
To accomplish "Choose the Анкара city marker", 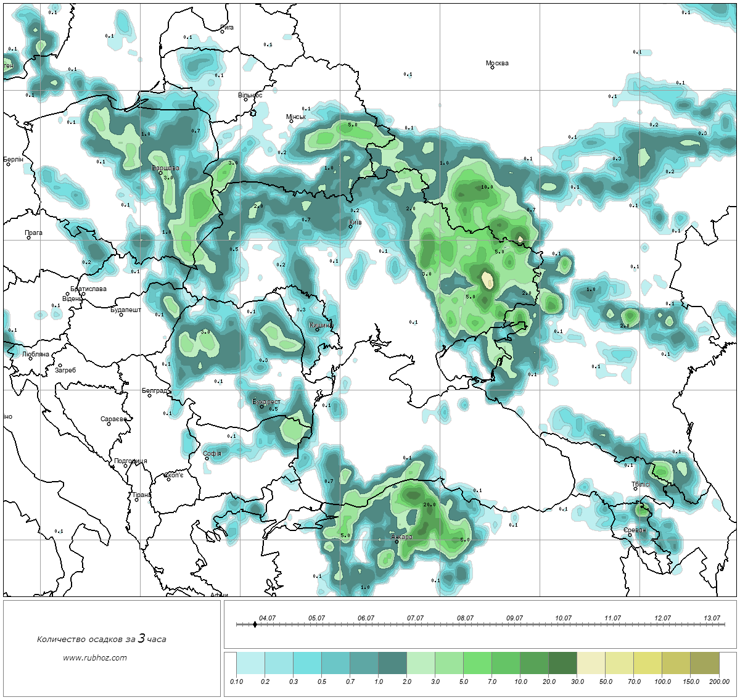I will click(x=397, y=541).
